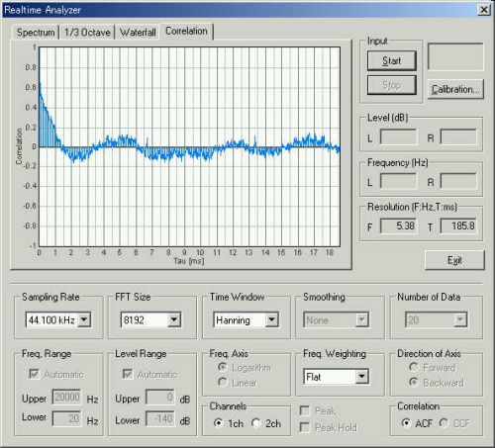
Task: Open the Calibration dialog
Action: (x=455, y=89)
